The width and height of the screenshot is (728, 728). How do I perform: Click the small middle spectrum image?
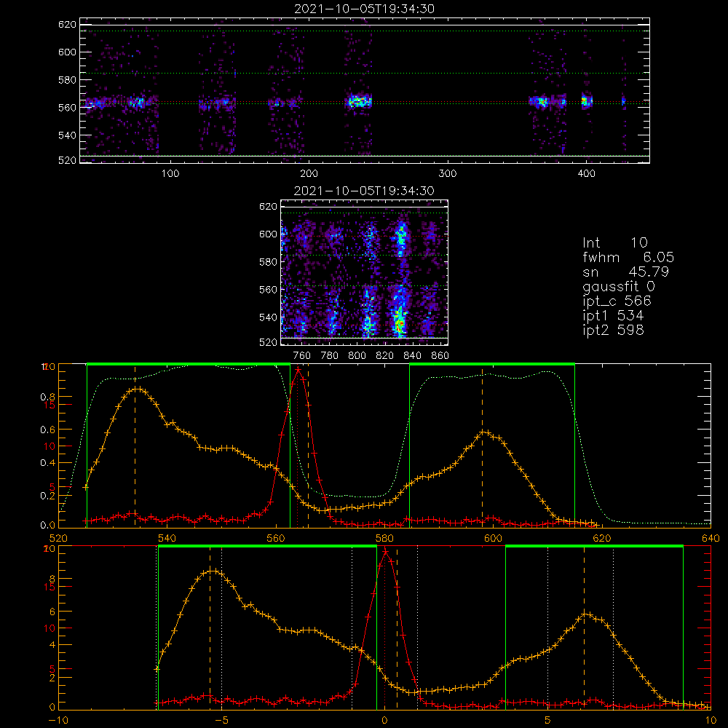pyautogui.click(x=365, y=272)
